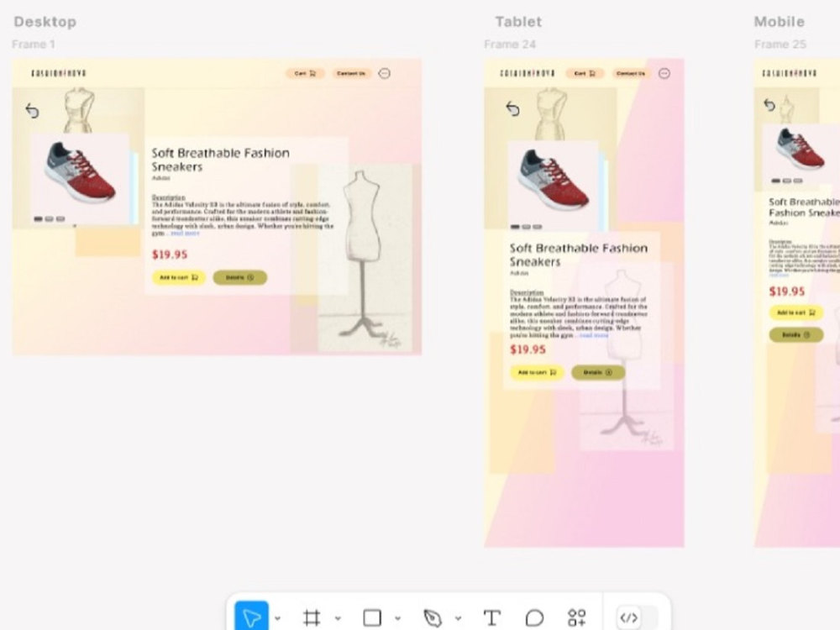Select the Desktop section label
The image size is (840, 630).
(x=45, y=22)
